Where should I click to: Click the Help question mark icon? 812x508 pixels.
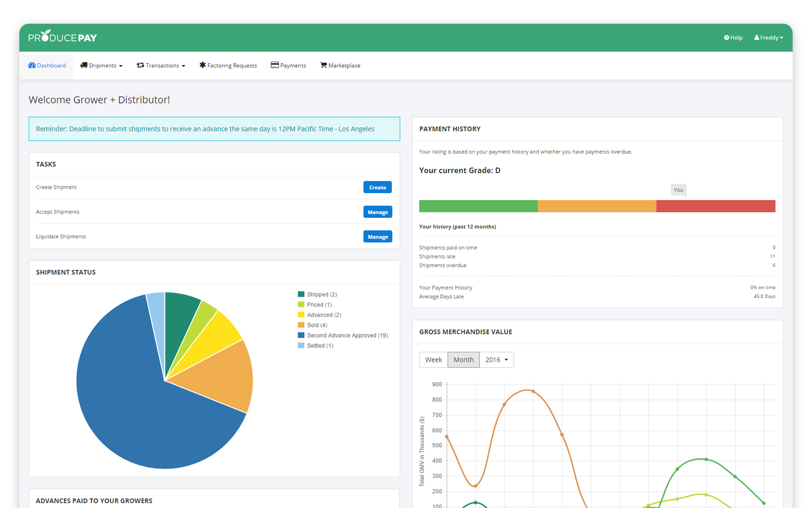coord(726,38)
